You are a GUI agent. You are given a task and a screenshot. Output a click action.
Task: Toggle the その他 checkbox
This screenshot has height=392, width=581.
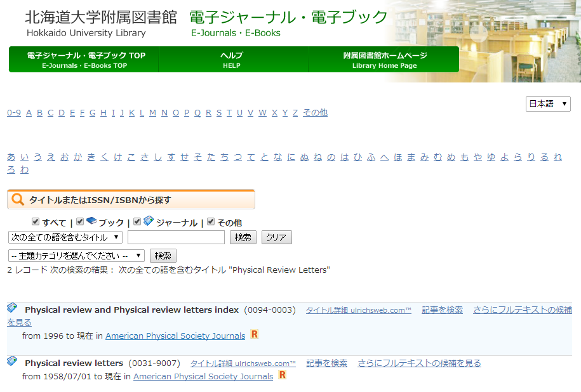[x=211, y=221]
